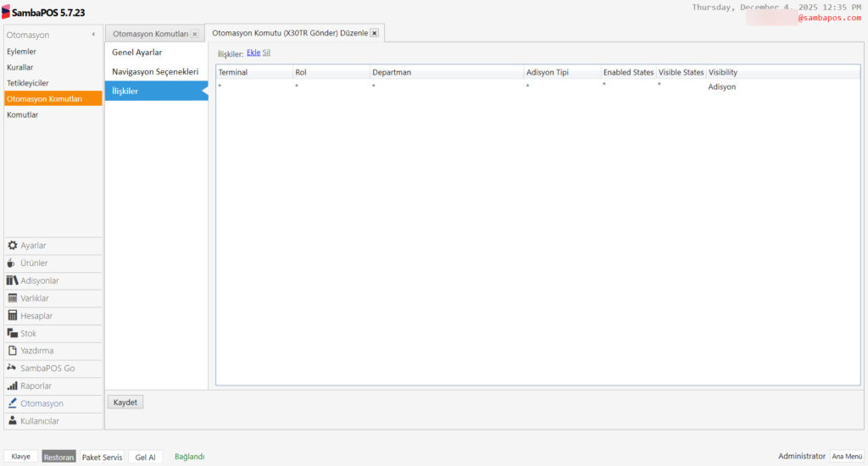Image resolution: width=868 pixels, height=466 pixels.
Task: Select Navigasyon Seçenekleri in side menu
Action: click(155, 72)
